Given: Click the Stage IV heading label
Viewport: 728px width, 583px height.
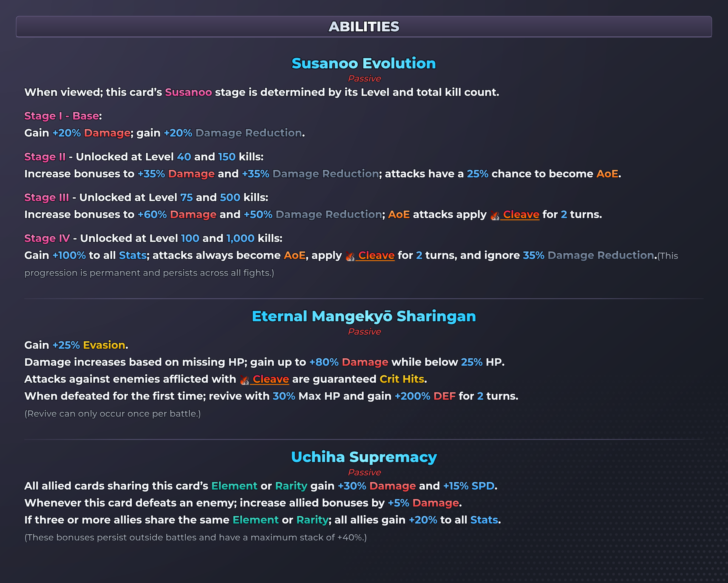Looking at the screenshot, I should (x=47, y=238).
